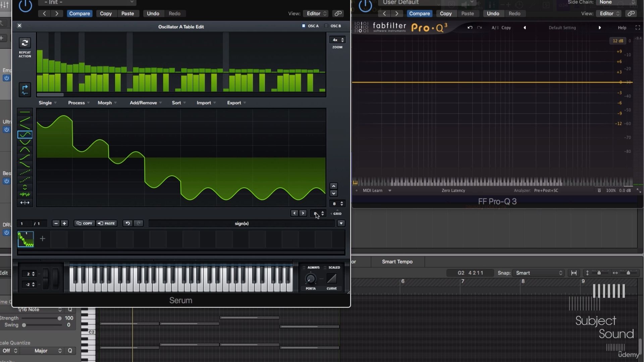The image size is (644, 362).
Task: Open the Snap mode dropdown showing Smart
Action: coord(538,273)
